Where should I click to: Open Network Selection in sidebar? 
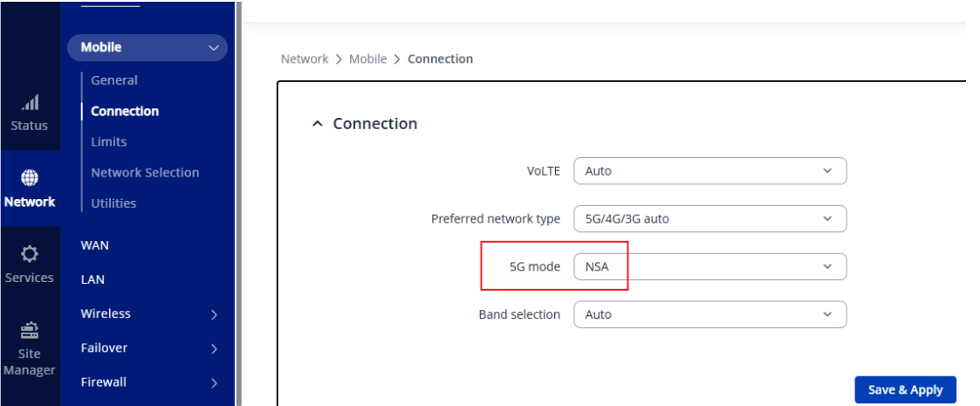(x=145, y=173)
